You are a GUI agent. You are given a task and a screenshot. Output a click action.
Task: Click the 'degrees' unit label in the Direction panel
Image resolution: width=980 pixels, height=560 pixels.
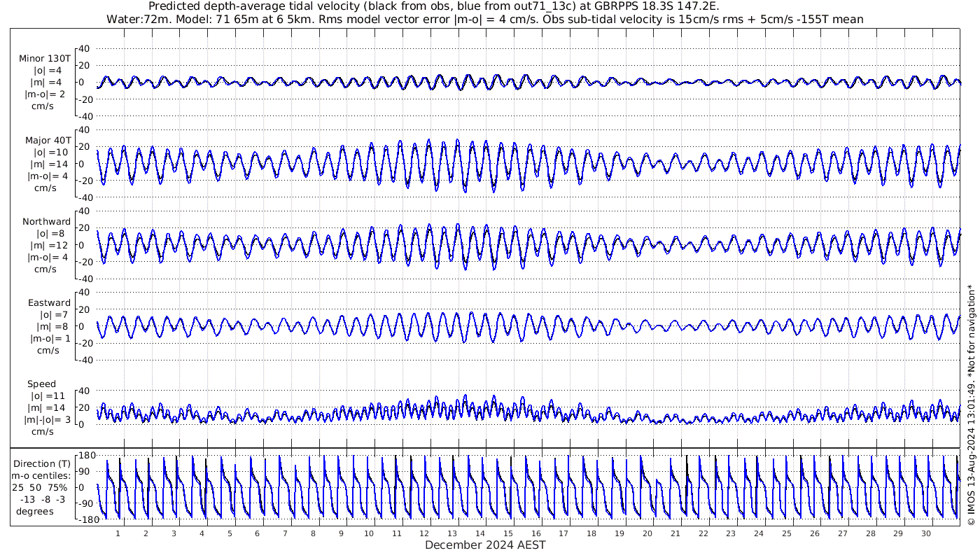coord(35,511)
